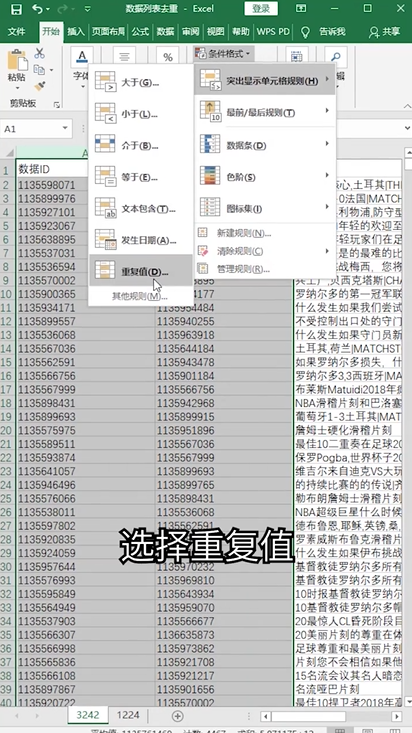Expand 数据条(D) submenu
Image resolution: width=412 pixels, height=733 pixels.
pyautogui.click(x=265, y=145)
